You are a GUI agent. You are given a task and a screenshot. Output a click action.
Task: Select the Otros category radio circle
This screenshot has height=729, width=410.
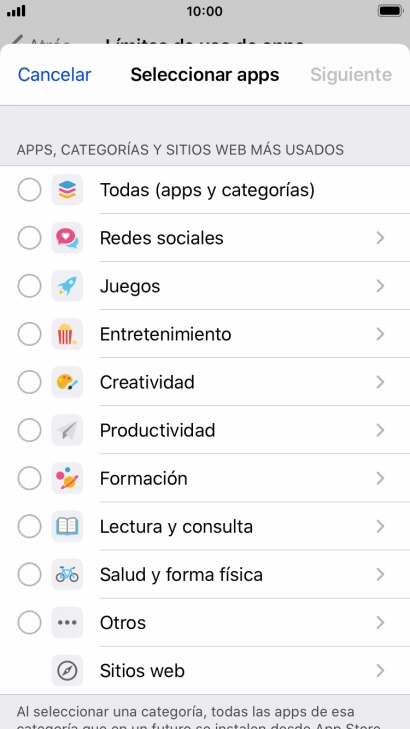(29, 623)
